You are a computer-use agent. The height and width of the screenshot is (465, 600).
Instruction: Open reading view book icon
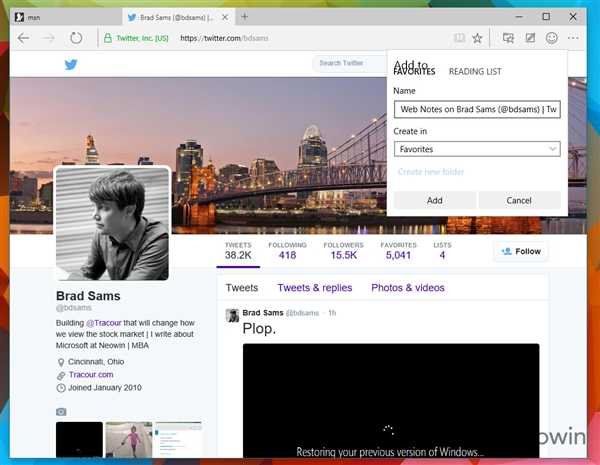(x=459, y=38)
